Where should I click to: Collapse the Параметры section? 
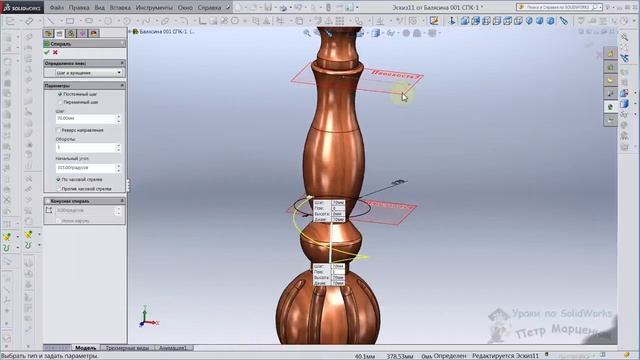122,86
